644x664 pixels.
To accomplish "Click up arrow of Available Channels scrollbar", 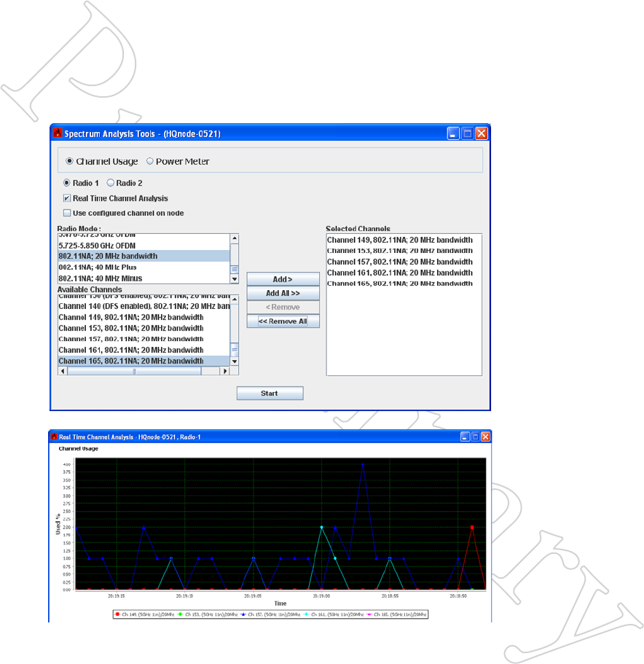I will click(x=235, y=299).
